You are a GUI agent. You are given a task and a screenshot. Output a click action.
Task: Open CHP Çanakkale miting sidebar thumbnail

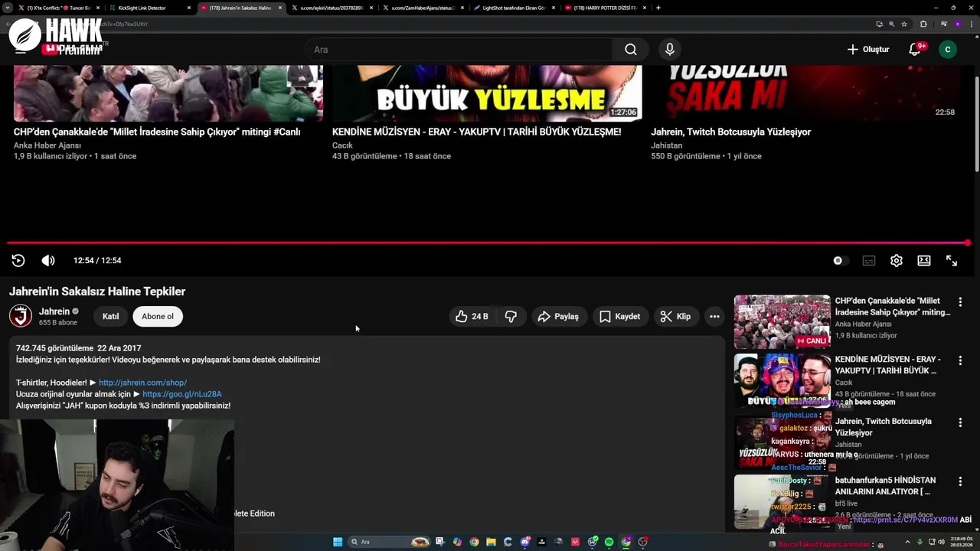(782, 322)
